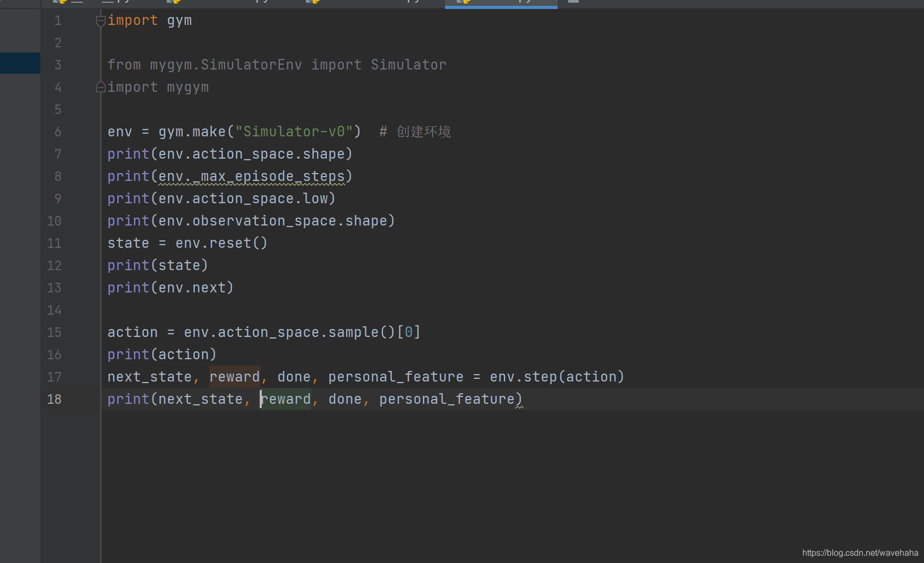Click personal_feature before the equals sign on line 17

(x=396, y=377)
